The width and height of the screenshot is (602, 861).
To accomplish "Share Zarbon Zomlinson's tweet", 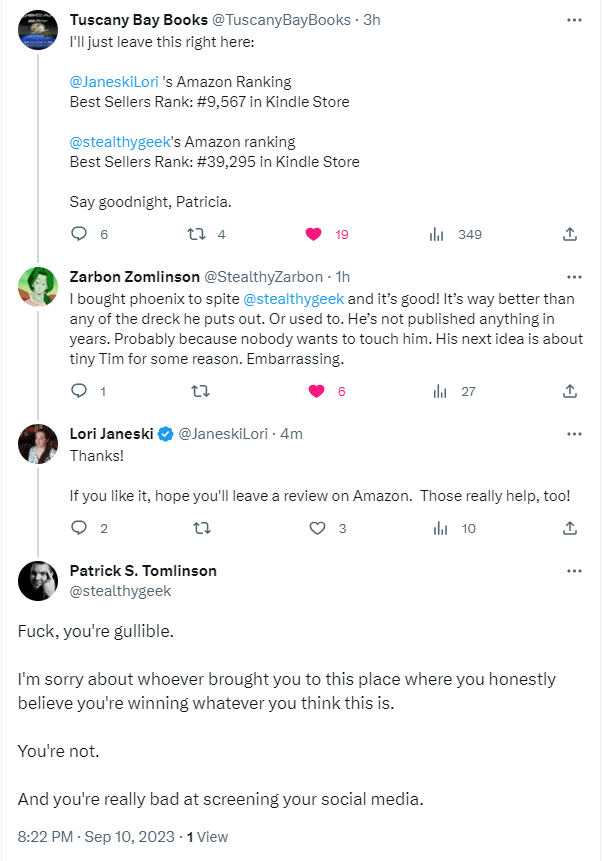I will [x=570, y=391].
